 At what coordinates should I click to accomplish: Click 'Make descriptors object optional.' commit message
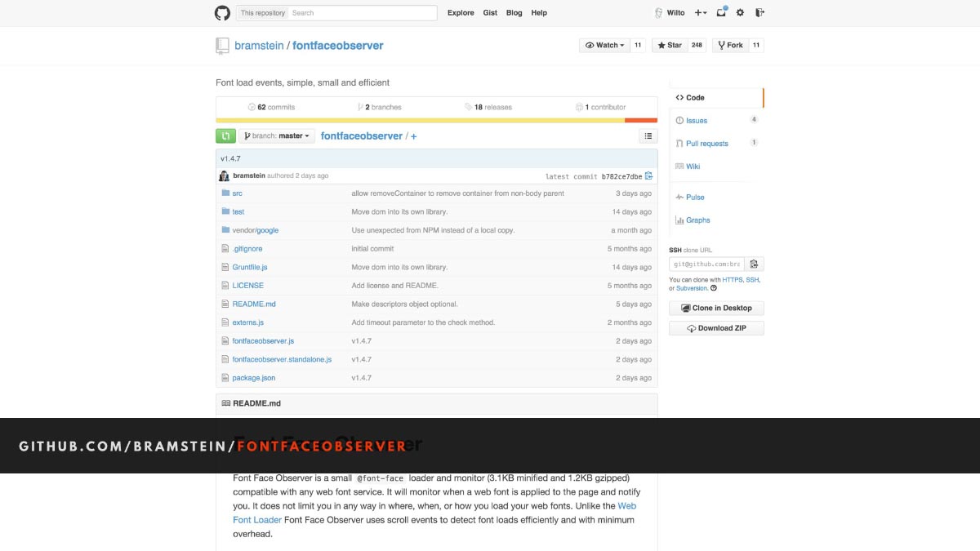pyautogui.click(x=405, y=304)
